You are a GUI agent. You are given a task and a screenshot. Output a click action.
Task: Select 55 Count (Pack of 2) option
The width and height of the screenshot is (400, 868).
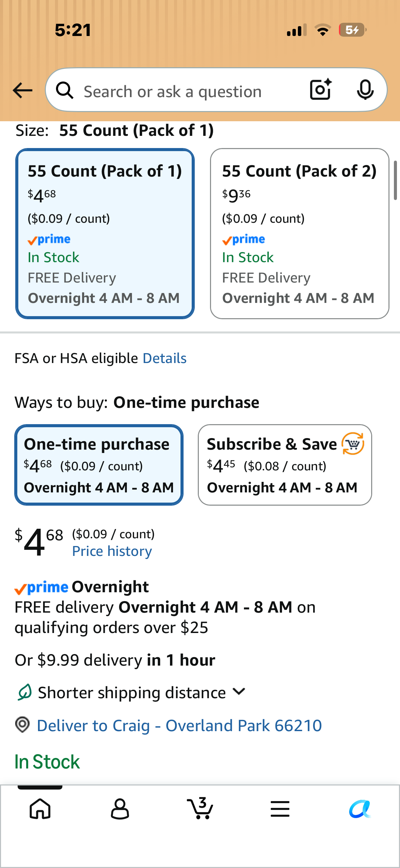coord(300,234)
